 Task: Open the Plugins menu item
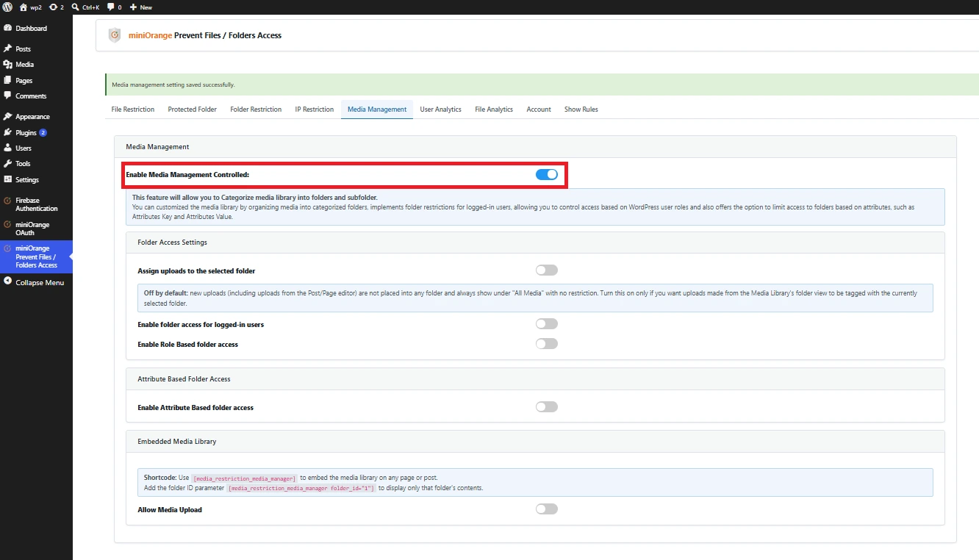(x=26, y=133)
